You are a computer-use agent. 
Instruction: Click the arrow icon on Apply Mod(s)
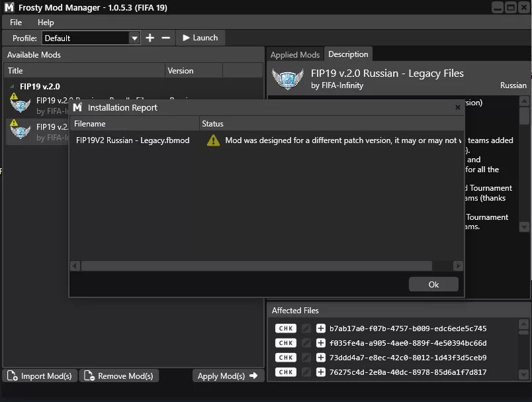coord(253,376)
